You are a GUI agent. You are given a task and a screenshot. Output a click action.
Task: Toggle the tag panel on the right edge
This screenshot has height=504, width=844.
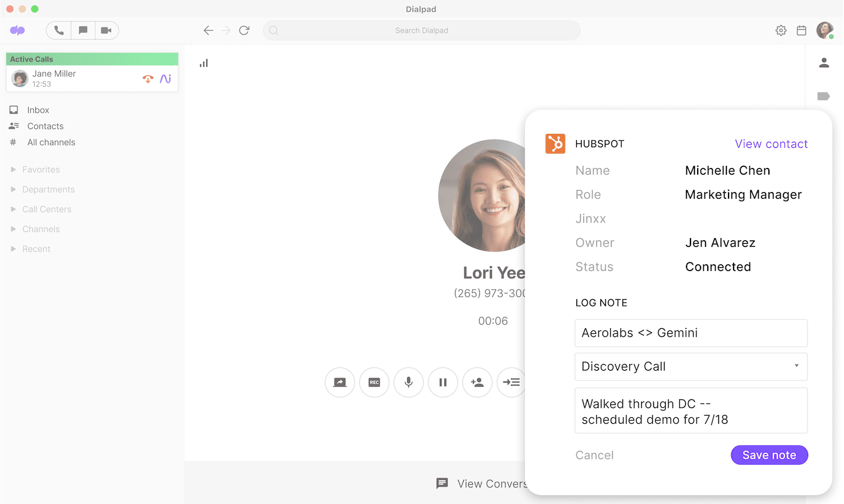click(824, 96)
